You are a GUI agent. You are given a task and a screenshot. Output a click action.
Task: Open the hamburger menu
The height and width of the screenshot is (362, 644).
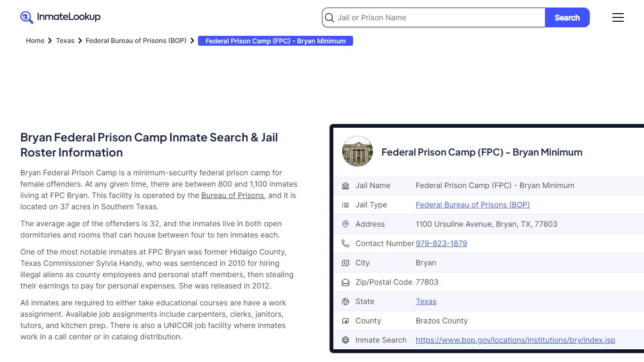[618, 17]
